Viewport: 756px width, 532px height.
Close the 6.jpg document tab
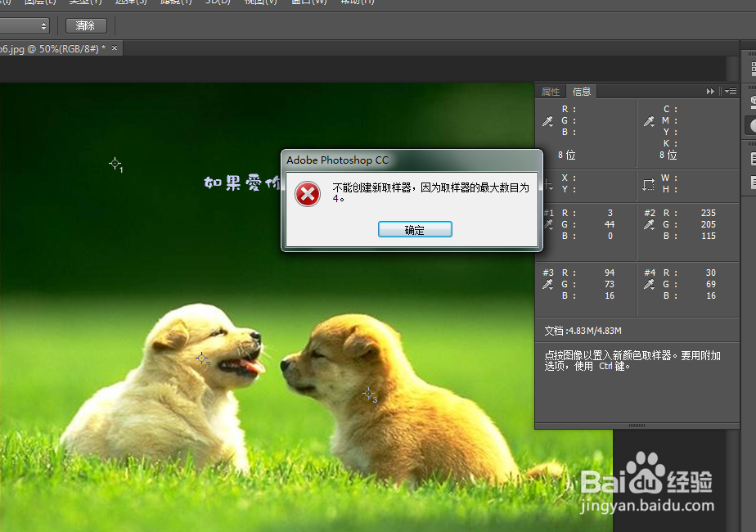coord(115,47)
